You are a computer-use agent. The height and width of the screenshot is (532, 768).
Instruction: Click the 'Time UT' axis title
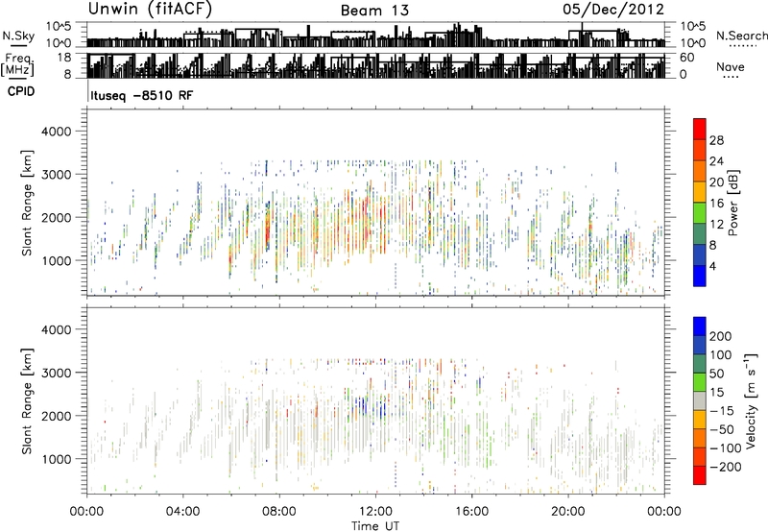click(375, 525)
